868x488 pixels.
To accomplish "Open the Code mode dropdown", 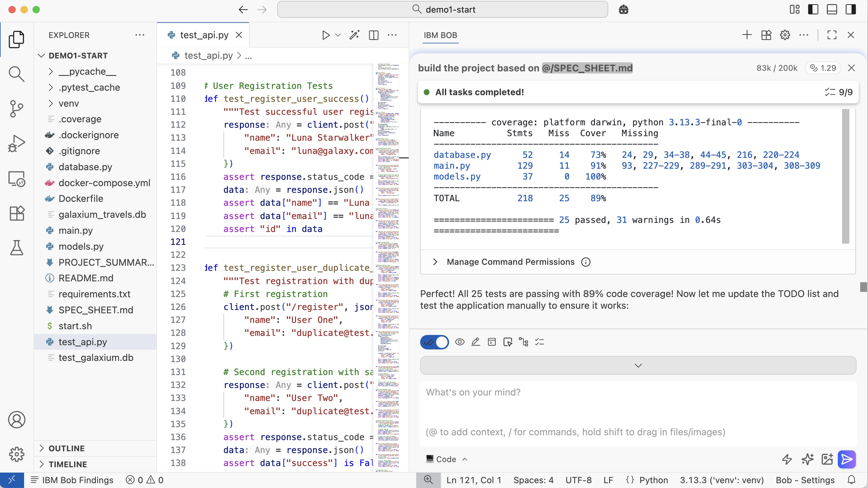I will (446, 459).
